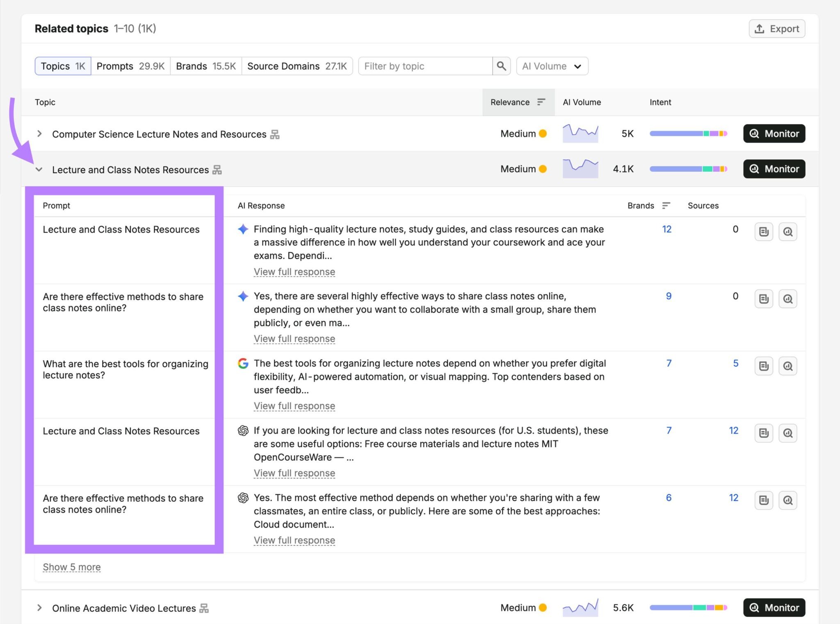Click intent bar in Online Academic Video row
The height and width of the screenshot is (624, 840).
pyautogui.click(x=688, y=608)
